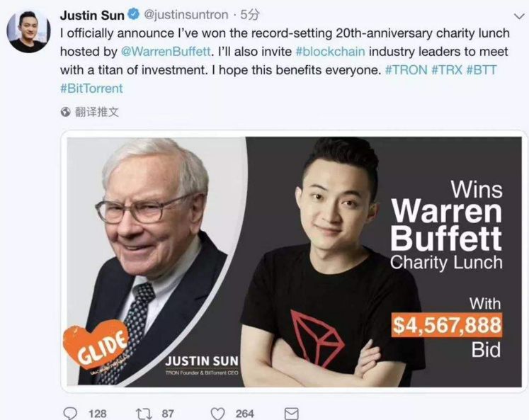Open the Warren Buffett charity lunch image
Viewport: 529px width, 420px height.
tap(294, 261)
